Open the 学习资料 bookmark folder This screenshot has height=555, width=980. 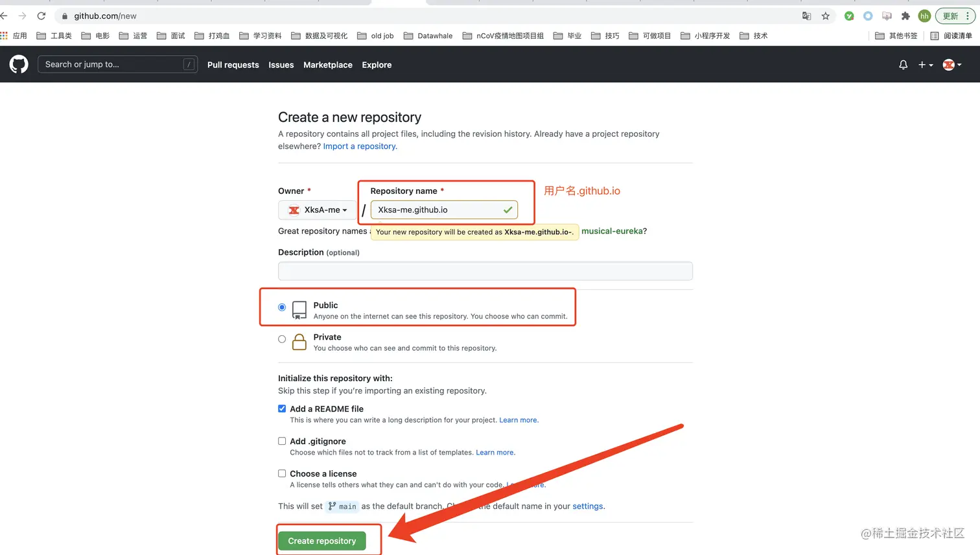[261, 36]
